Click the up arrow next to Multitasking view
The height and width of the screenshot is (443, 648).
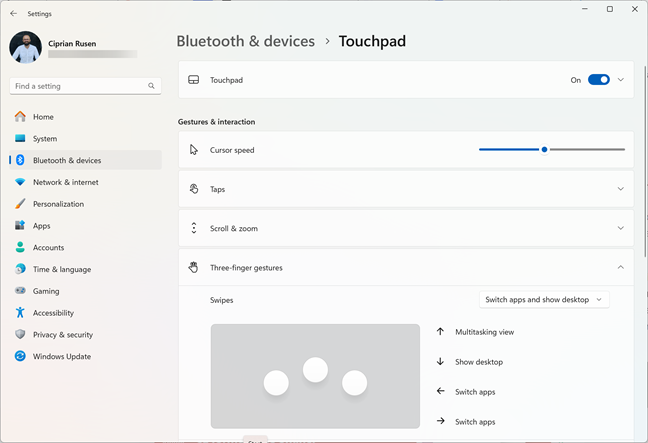pyautogui.click(x=440, y=331)
